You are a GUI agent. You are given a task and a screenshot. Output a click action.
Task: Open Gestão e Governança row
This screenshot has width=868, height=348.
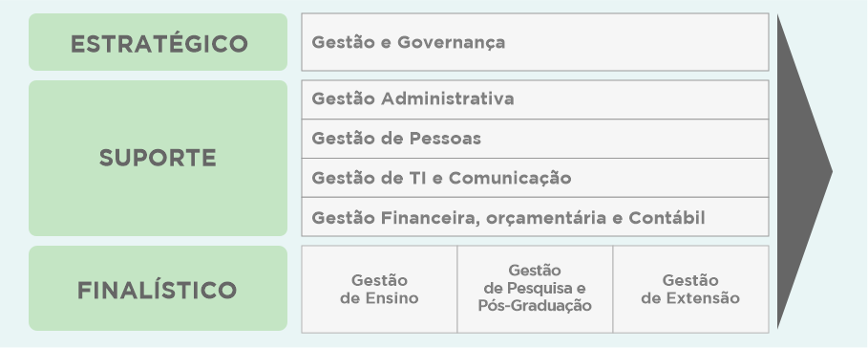(535, 42)
